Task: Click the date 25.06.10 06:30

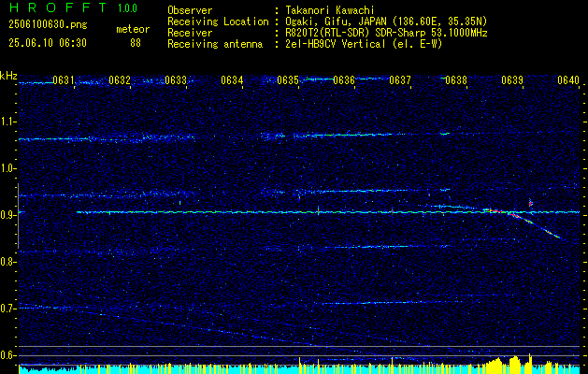Action: [48, 43]
